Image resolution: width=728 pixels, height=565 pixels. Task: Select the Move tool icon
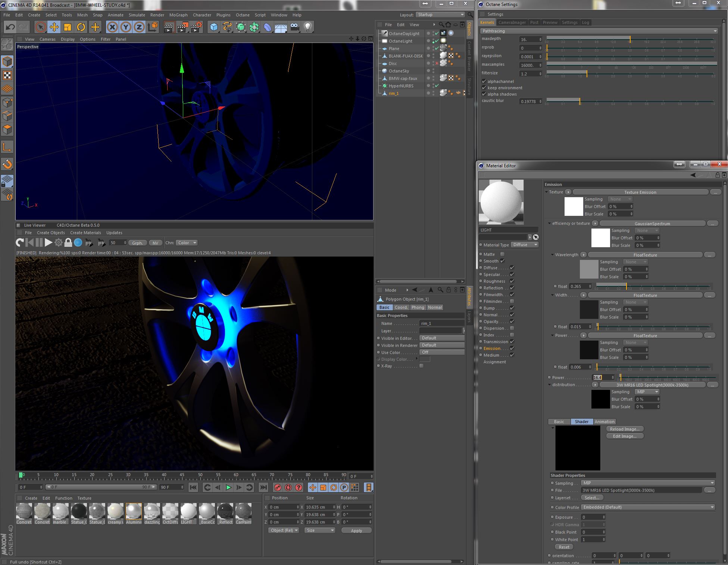[x=54, y=27]
